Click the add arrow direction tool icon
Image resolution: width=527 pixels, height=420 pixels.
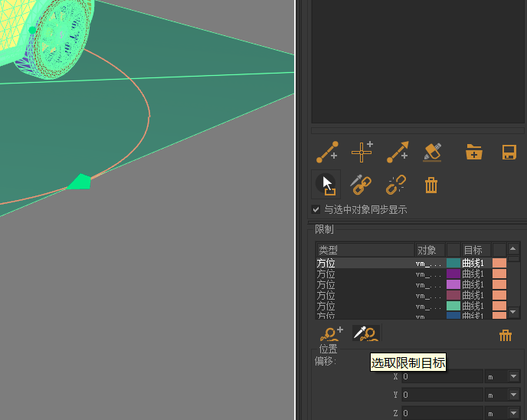397,152
